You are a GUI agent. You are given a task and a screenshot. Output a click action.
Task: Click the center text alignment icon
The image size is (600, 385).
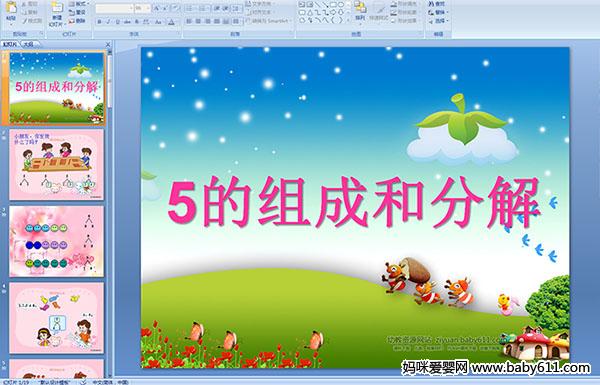[198, 21]
